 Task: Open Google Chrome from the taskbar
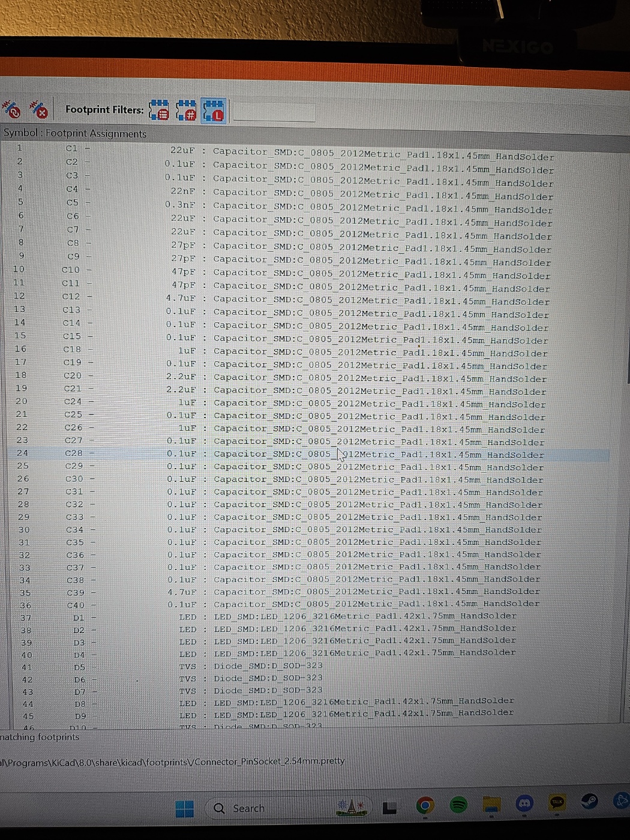[425, 806]
